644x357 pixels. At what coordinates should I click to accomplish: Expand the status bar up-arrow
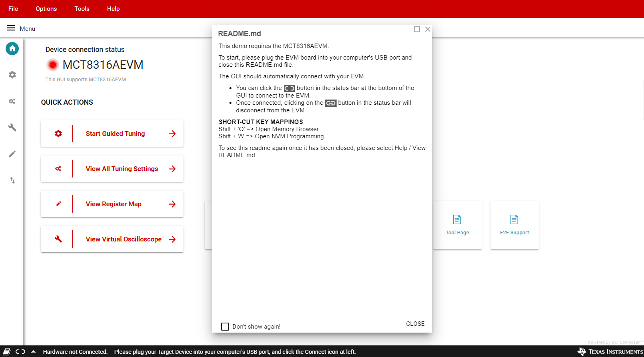click(34, 352)
